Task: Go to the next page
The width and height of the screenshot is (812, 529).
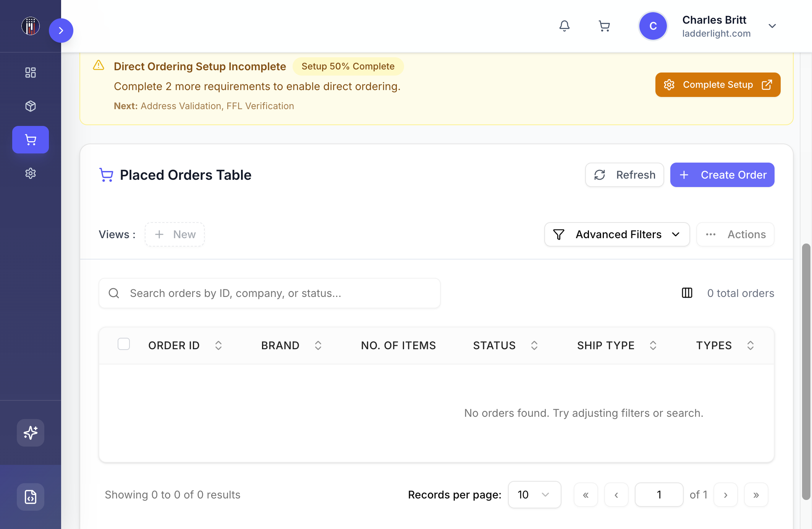Action: [x=726, y=495]
